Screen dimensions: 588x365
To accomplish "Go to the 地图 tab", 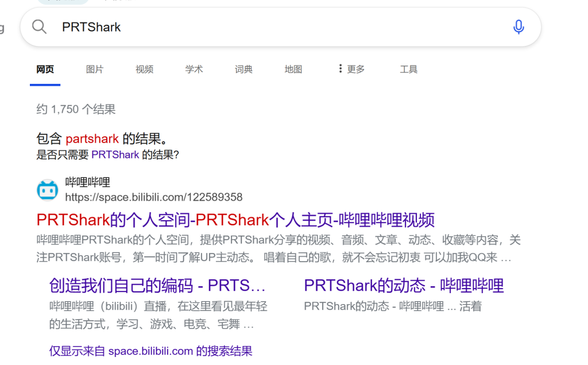I will click(293, 69).
